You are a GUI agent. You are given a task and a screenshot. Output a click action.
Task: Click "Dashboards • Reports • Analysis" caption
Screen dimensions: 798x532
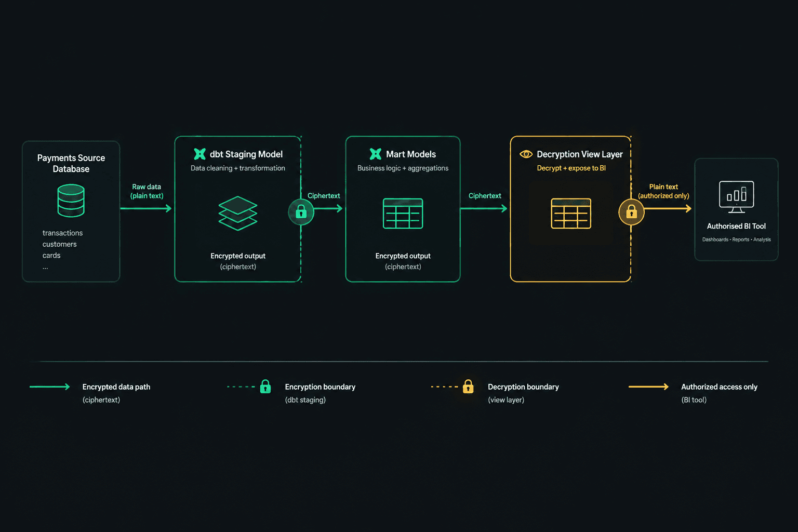[x=736, y=240]
